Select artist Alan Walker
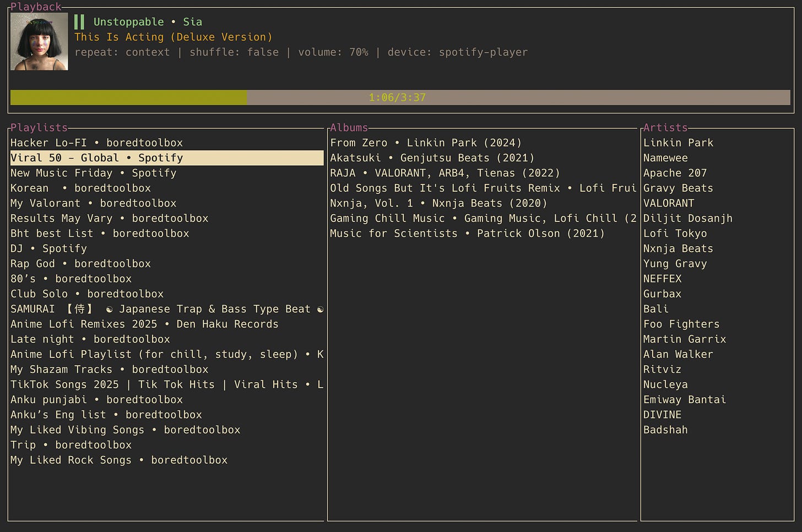This screenshot has height=532, width=802. (678, 354)
